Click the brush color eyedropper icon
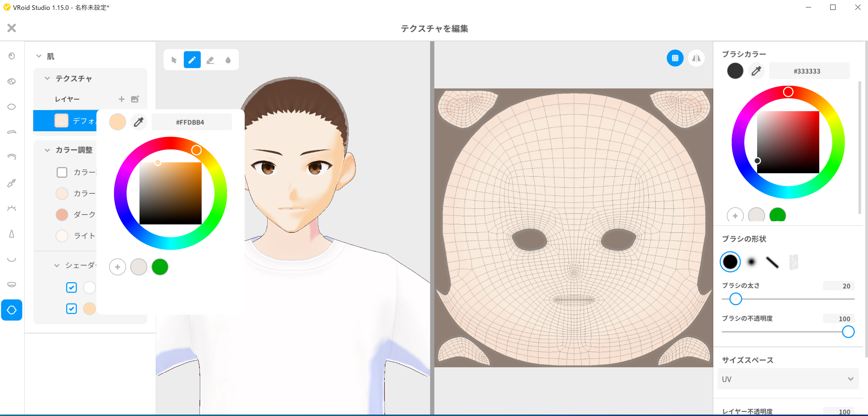 click(x=756, y=71)
